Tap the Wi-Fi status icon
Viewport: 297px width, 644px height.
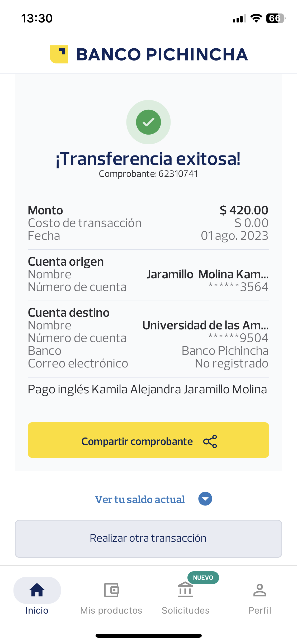tap(256, 19)
